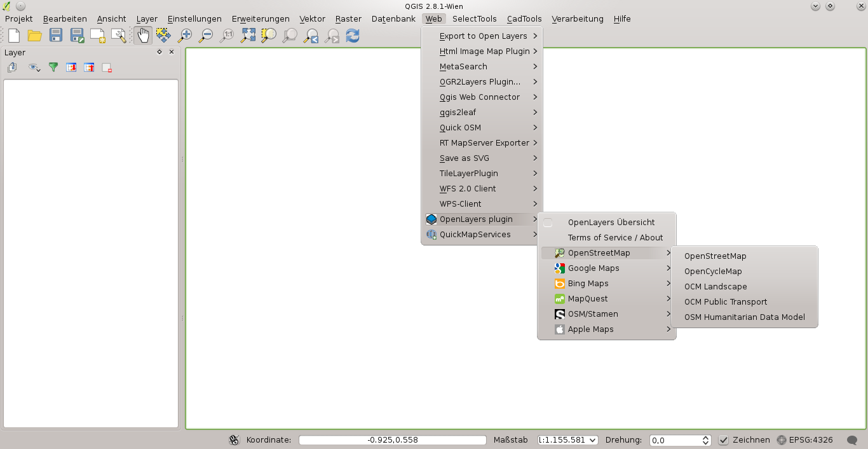Open the Hilfe menu
Image resolution: width=868 pixels, height=449 pixels.
click(x=622, y=19)
